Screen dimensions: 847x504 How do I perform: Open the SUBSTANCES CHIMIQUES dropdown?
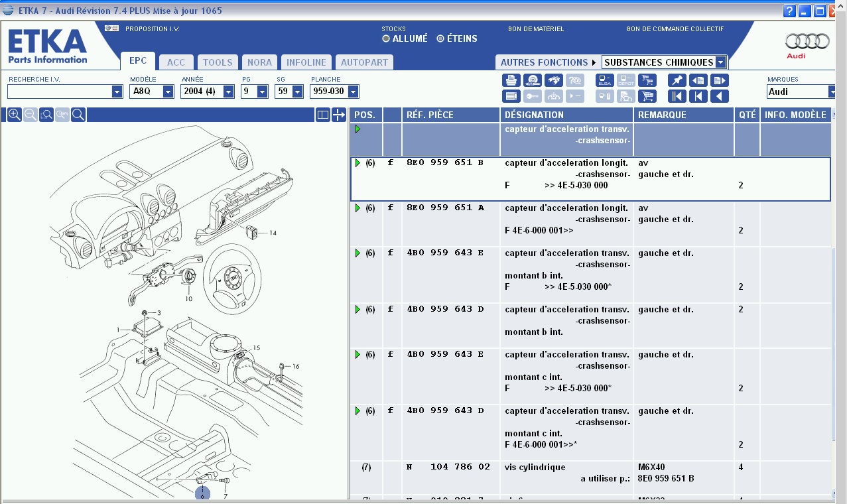pos(722,62)
